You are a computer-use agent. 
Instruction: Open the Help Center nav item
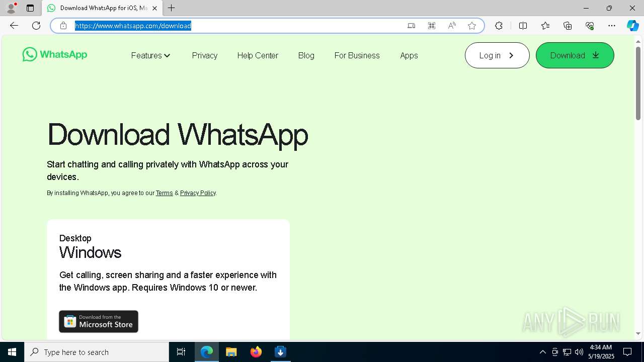258,55
